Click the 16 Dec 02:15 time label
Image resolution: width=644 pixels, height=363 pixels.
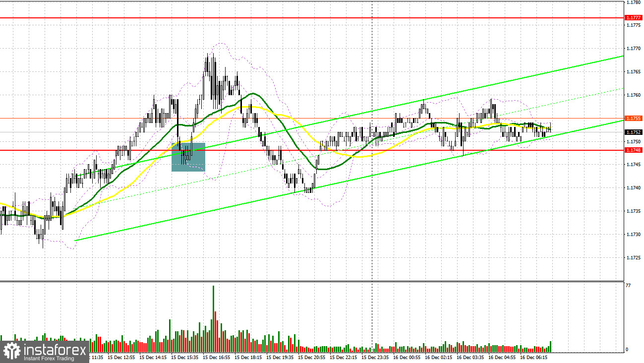pos(438,357)
